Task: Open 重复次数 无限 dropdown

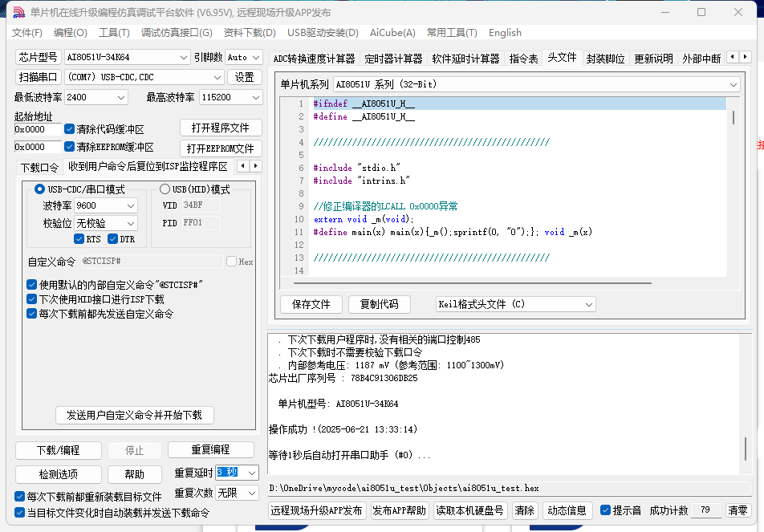Action: pyautogui.click(x=237, y=493)
